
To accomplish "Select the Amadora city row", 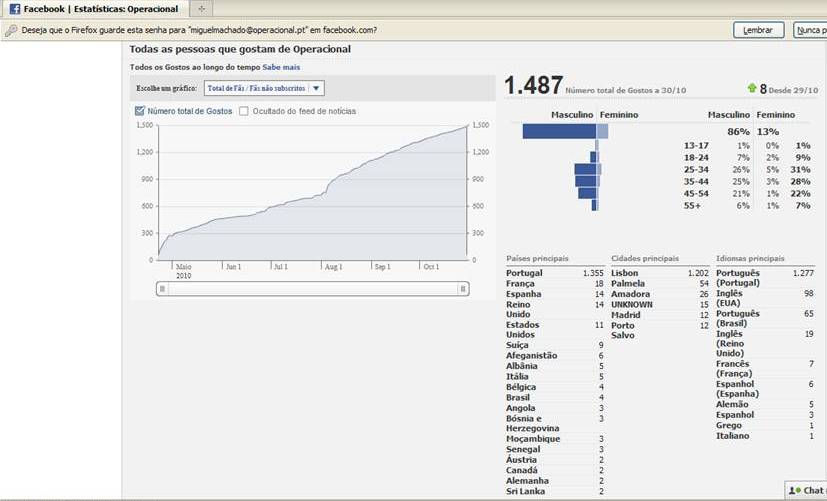I will (x=660, y=294).
